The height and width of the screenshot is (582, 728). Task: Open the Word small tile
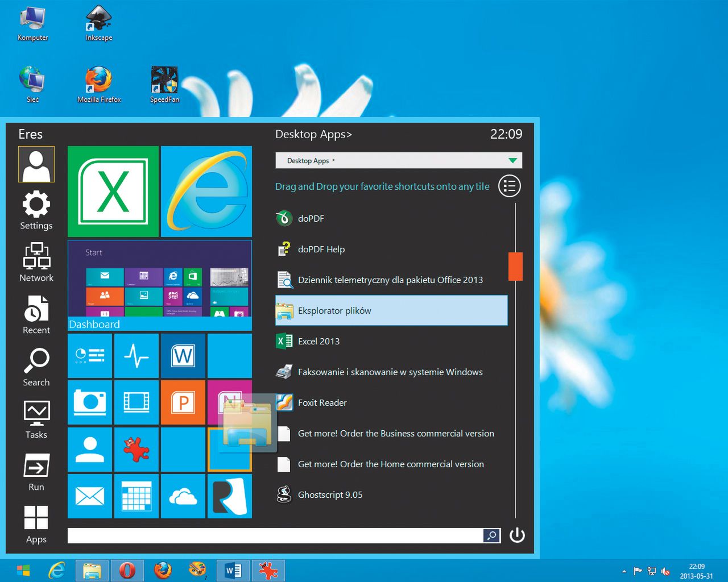coord(183,356)
